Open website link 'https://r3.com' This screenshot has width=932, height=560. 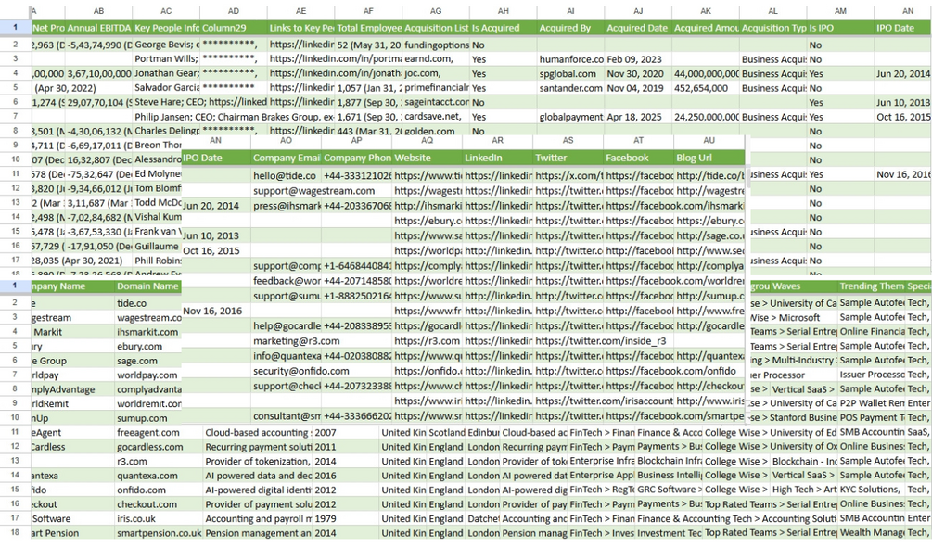click(x=427, y=341)
